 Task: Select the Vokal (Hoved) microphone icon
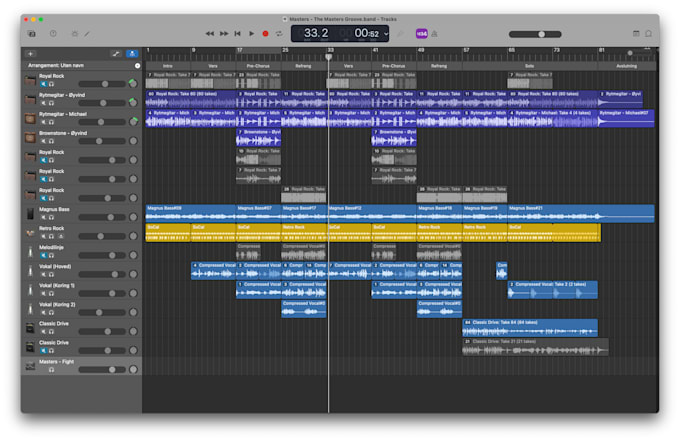(30, 271)
